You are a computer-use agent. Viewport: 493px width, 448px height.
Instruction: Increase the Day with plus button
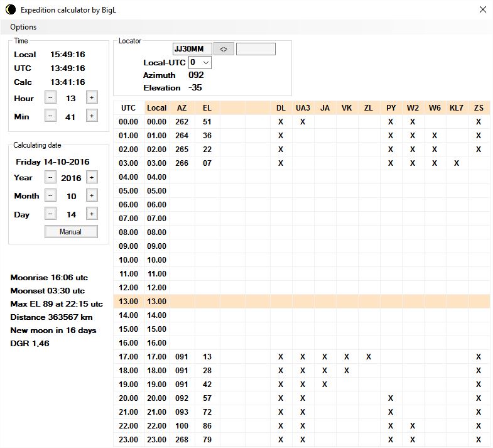click(91, 214)
